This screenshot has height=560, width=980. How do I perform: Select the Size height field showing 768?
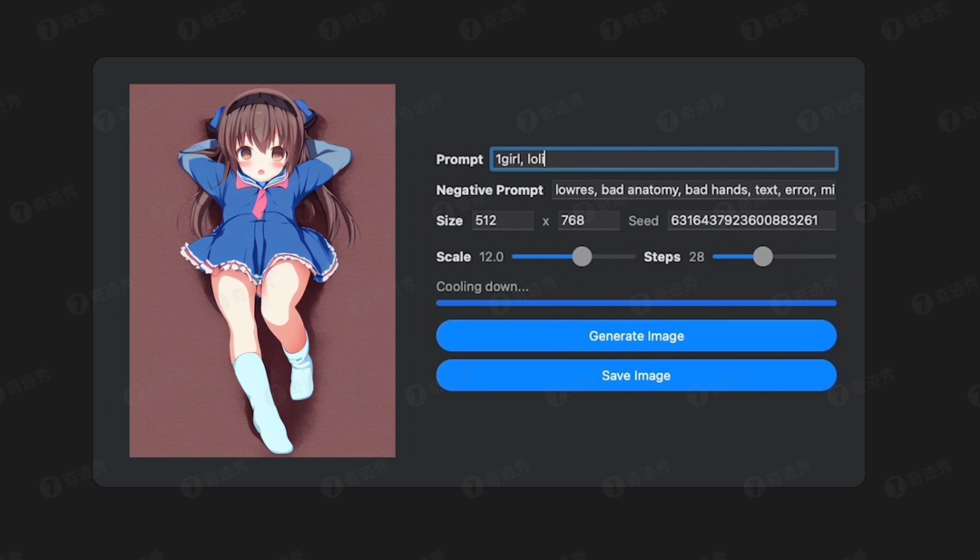pos(588,220)
